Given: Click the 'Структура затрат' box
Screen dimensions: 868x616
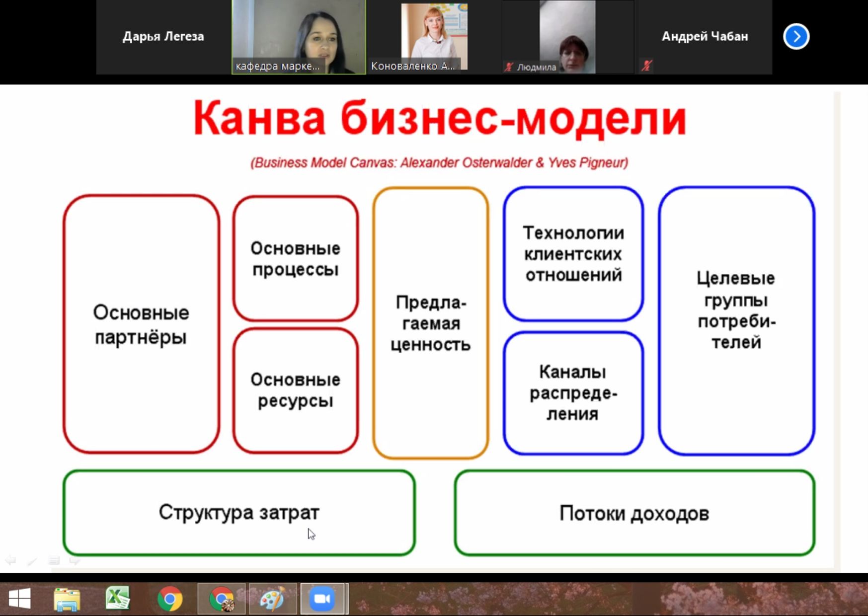Looking at the screenshot, I should point(239,513).
